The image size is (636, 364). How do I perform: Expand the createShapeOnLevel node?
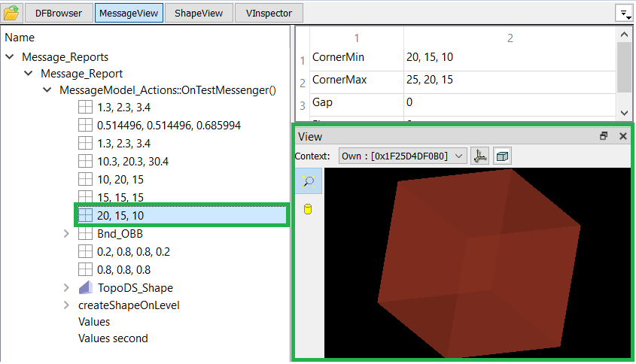(x=67, y=305)
